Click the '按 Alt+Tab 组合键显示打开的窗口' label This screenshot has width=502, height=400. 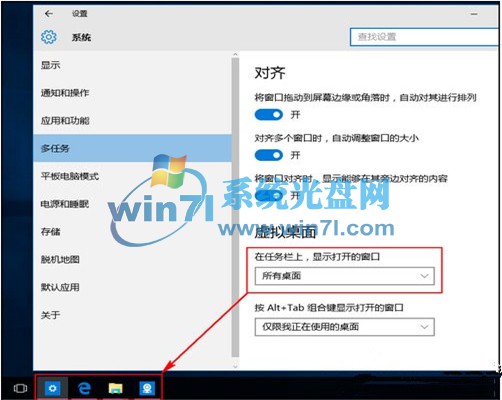point(329,307)
